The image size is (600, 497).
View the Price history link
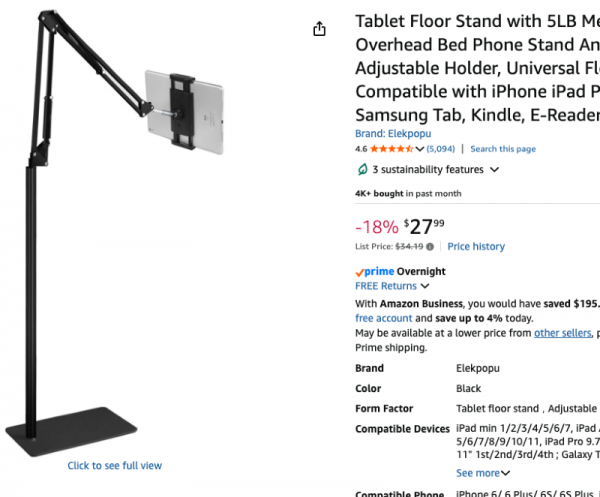click(476, 246)
